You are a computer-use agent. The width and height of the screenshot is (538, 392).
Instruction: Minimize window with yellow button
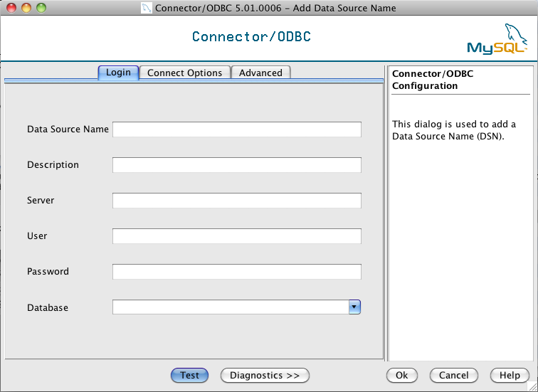[x=26, y=8]
